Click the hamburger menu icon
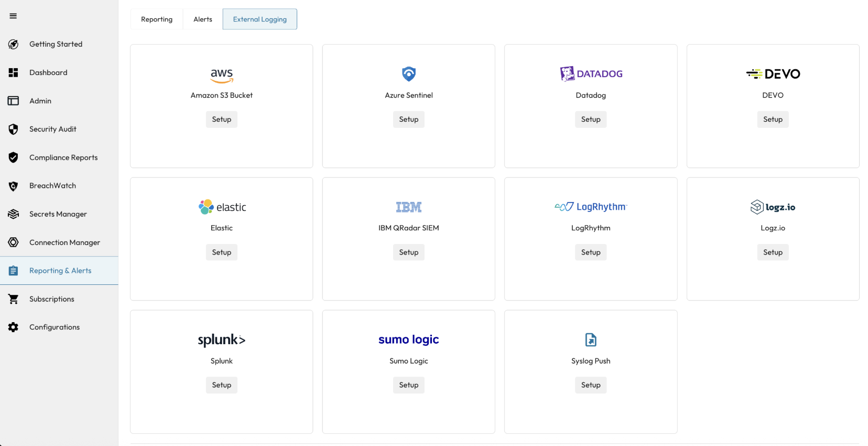868x446 pixels. [x=13, y=16]
